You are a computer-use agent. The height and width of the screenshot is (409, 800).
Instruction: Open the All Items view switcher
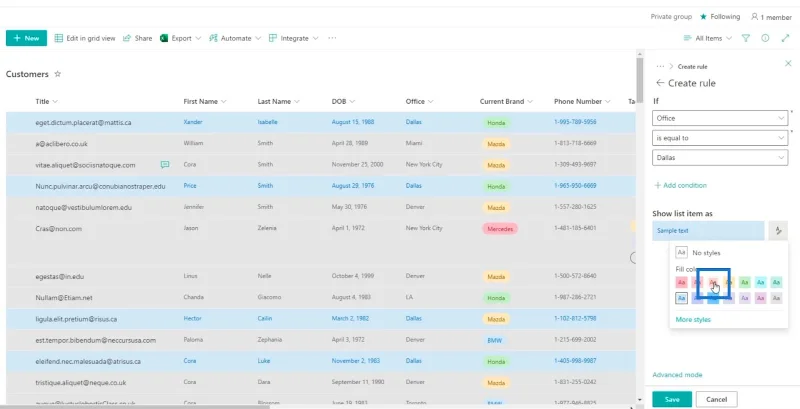click(x=708, y=38)
